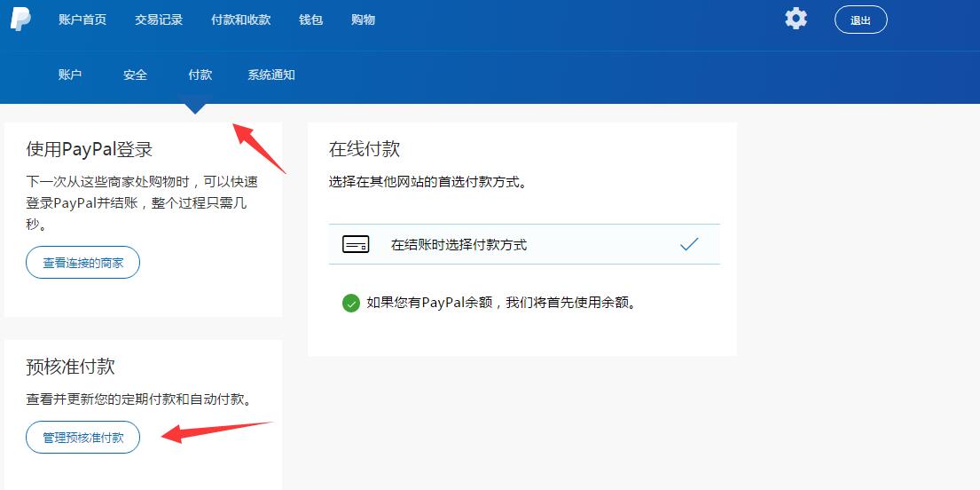
Task: Click the 使用PayPal登录 heading
Action: click(90, 149)
